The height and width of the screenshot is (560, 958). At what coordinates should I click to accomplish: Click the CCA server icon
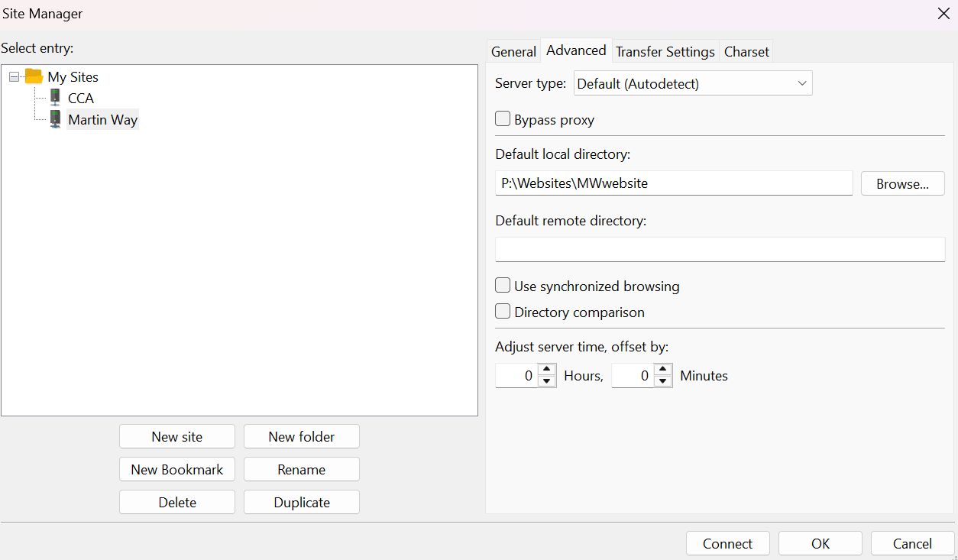point(55,98)
